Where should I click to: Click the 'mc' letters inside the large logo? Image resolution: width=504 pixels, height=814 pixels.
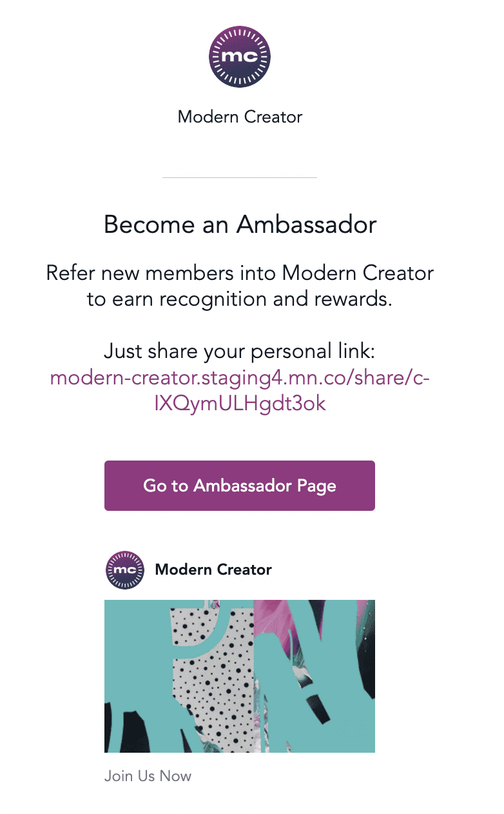[240, 57]
